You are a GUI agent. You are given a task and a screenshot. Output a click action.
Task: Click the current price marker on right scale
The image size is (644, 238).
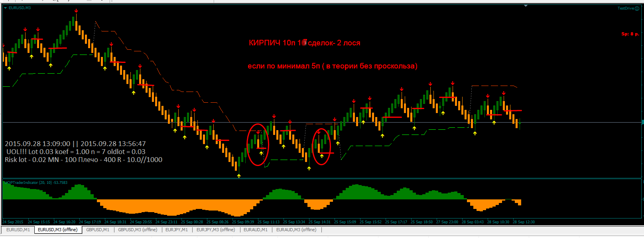tap(642, 122)
